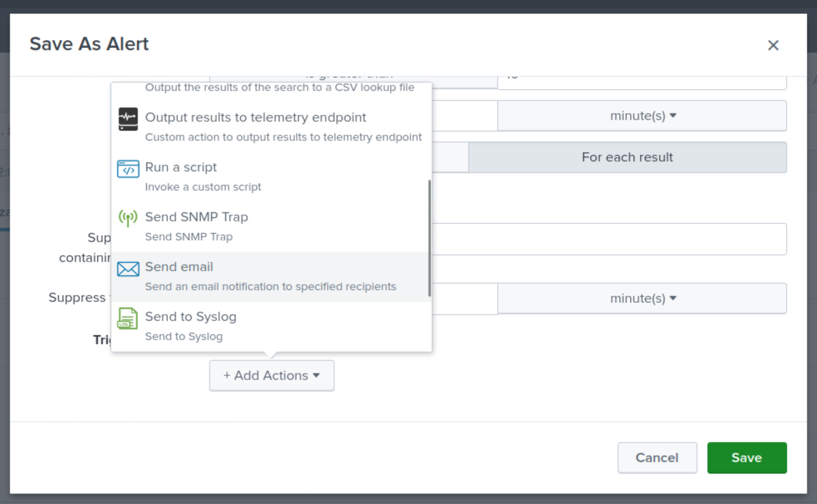Open the Add Actions dropdown
817x504 pixels.
click(272, 375)
